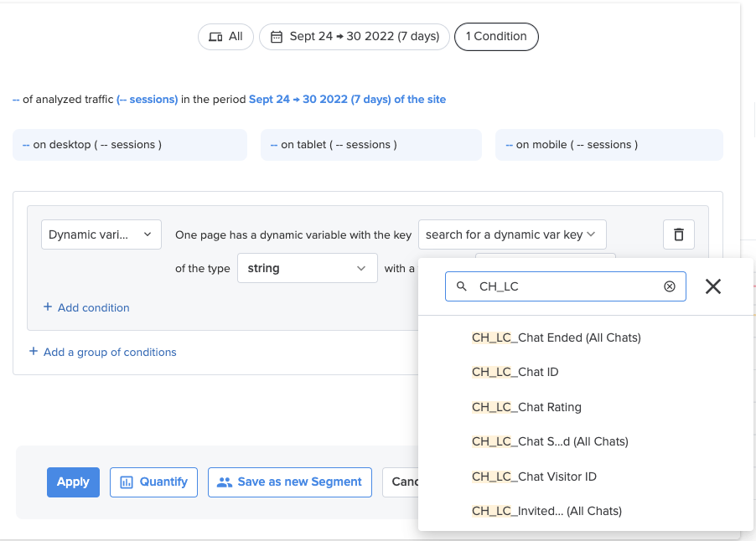
Task: Pick the CH_LC_Chat Visitor ID option
Action: (534, 477)
